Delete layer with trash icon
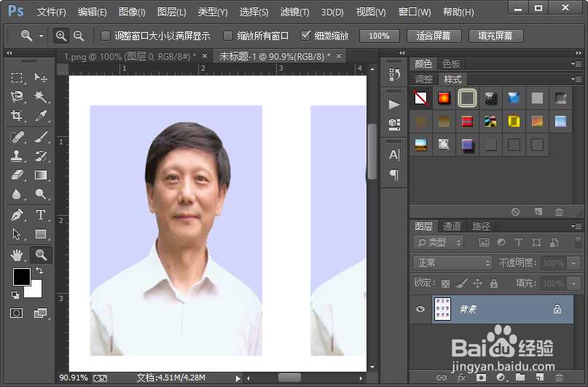588x387 pixels. tap(559, 378)
